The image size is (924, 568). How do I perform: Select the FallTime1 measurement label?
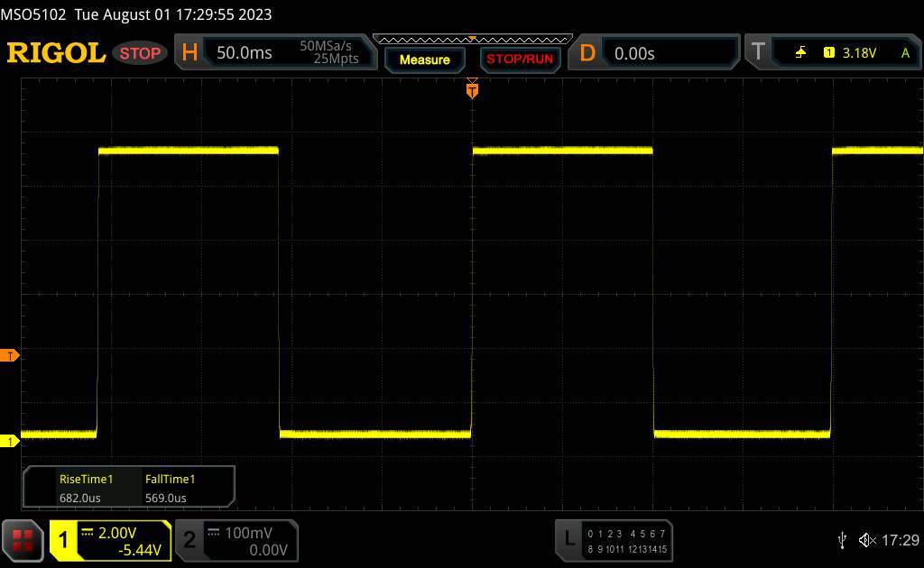pos(171,479)
